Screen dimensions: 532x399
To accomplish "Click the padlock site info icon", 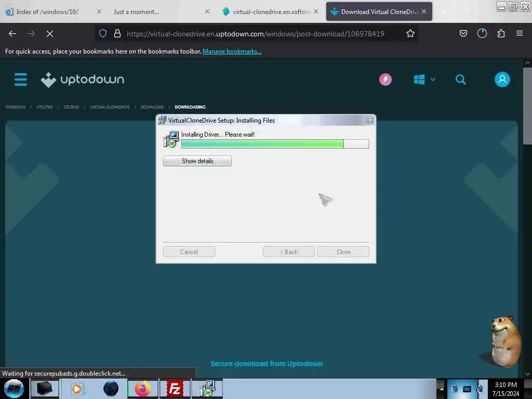I will pos(117,33).
